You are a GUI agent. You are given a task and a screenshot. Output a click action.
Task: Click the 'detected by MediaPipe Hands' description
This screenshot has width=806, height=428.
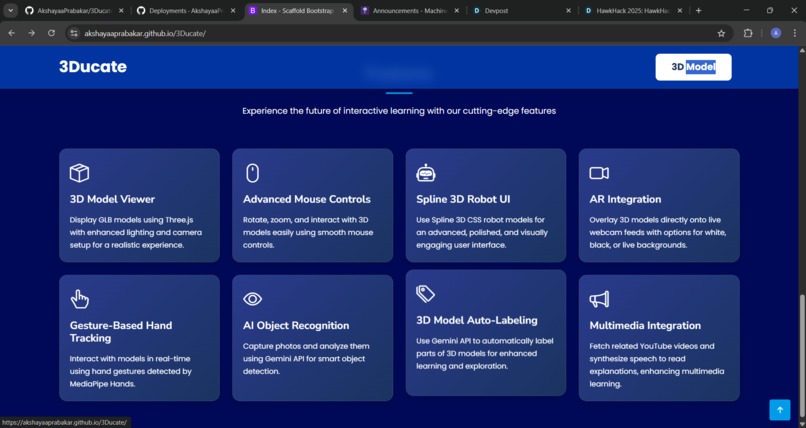point(131,371)
